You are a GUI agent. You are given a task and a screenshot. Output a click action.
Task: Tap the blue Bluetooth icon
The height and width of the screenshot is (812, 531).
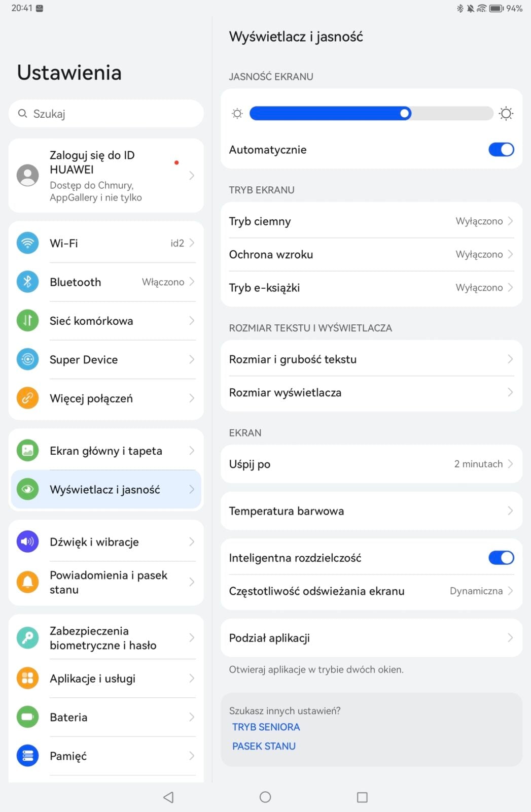(x=28, y=282)
